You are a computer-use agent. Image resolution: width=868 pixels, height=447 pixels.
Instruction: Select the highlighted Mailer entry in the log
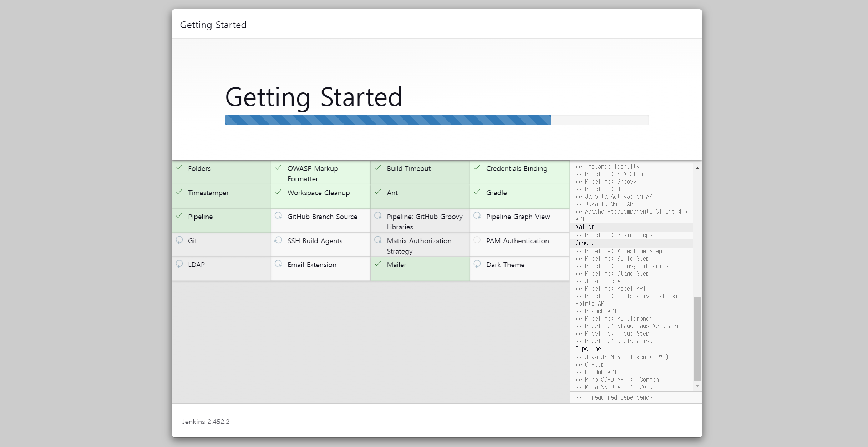(x=585, y=227)
